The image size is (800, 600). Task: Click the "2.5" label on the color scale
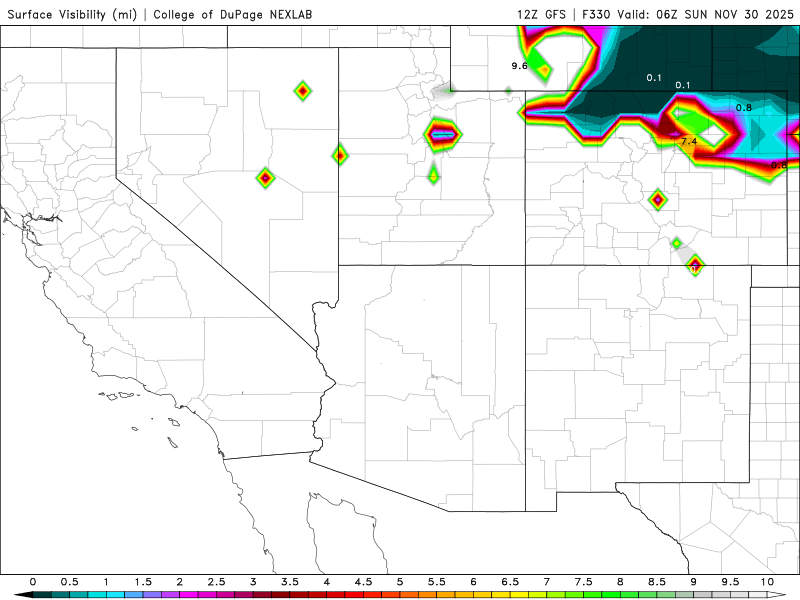pyautogui.click(x=216, y=582)
